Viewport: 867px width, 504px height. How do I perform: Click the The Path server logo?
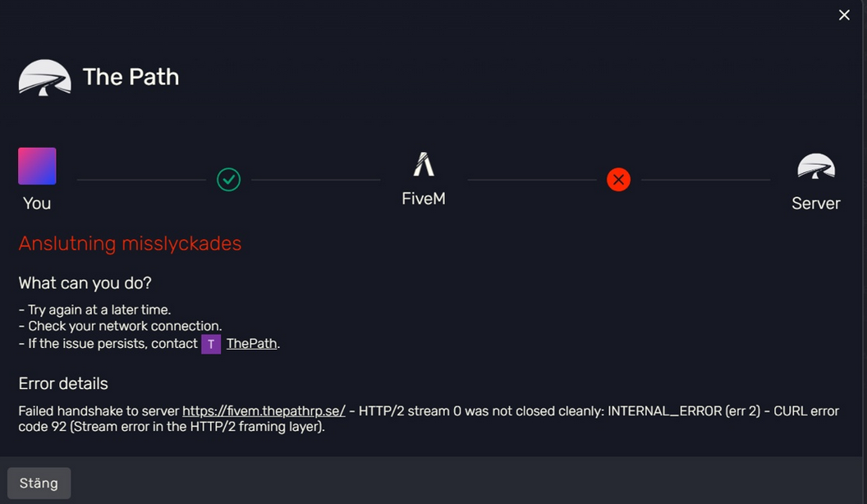[x=44, y=78]
